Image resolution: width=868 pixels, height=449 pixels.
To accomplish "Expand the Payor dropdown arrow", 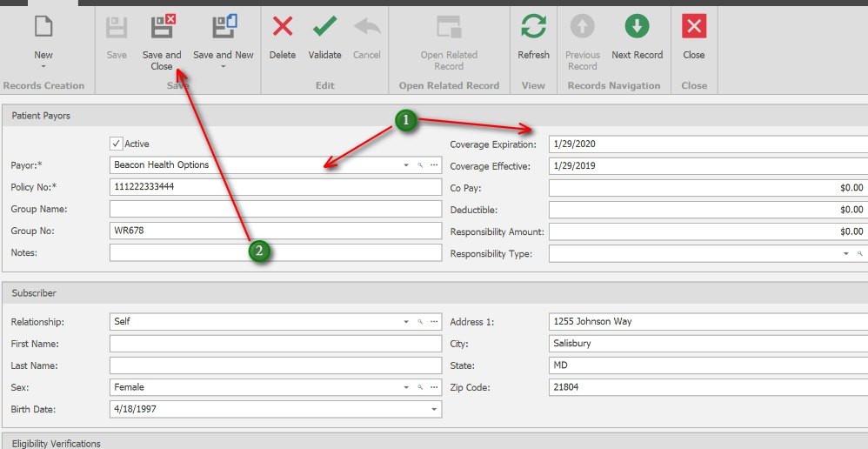I will point(405,165).
